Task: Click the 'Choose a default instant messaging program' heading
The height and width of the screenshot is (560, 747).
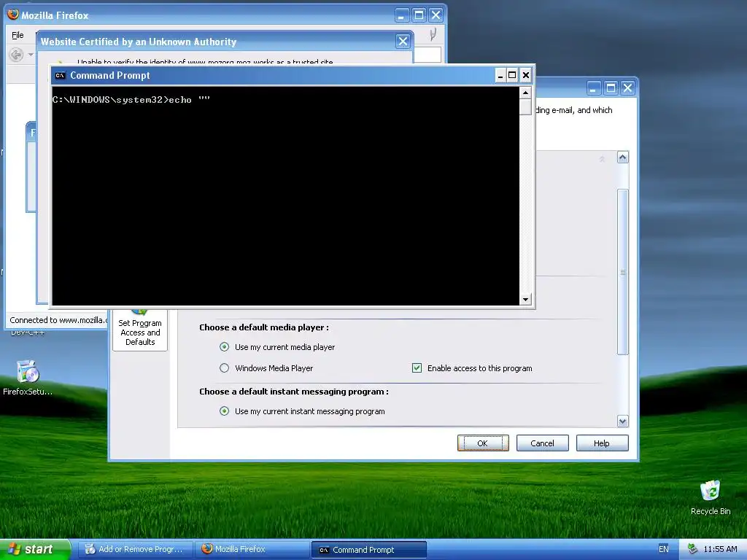Action: pos(294,392)
